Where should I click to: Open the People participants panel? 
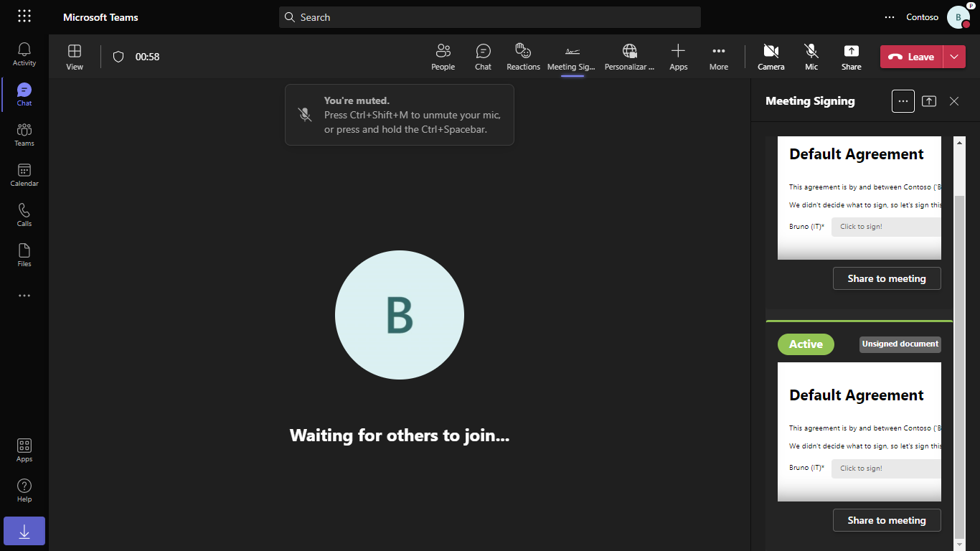[443, 57]
